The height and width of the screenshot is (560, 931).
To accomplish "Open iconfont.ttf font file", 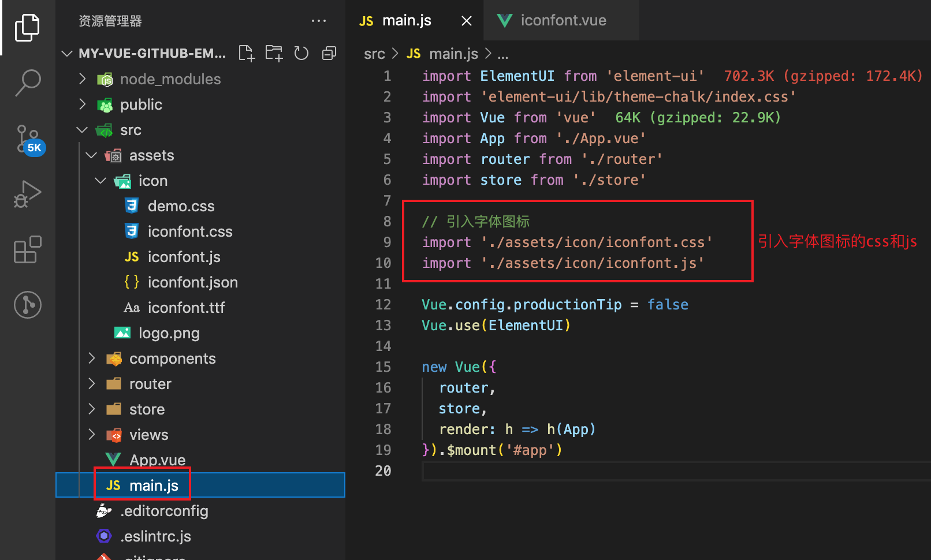I will coord(186,308).
